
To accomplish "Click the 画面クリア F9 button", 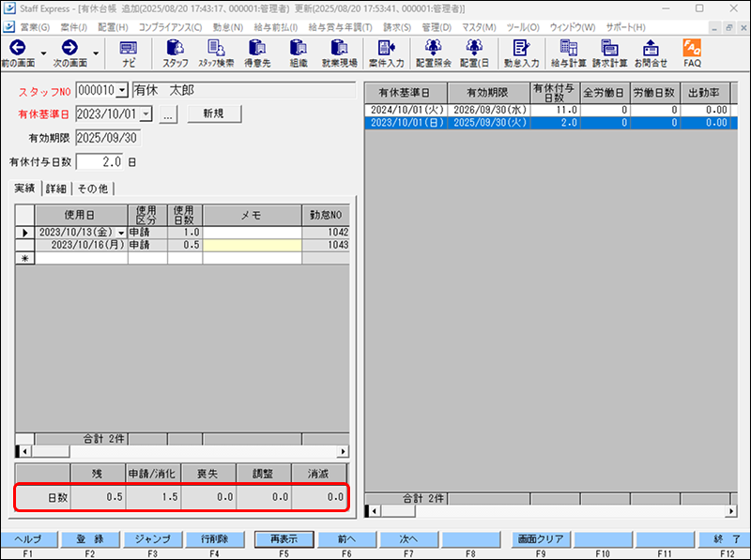I will tap(541, 539).
